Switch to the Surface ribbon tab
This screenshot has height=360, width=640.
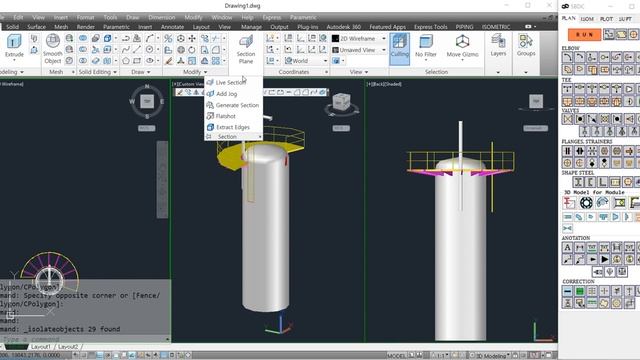pos(36,27)
